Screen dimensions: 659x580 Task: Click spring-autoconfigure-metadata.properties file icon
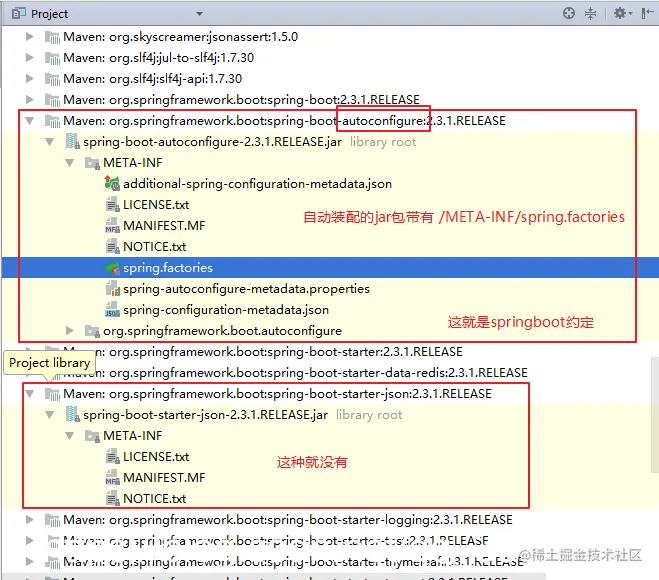coord(112,289)
